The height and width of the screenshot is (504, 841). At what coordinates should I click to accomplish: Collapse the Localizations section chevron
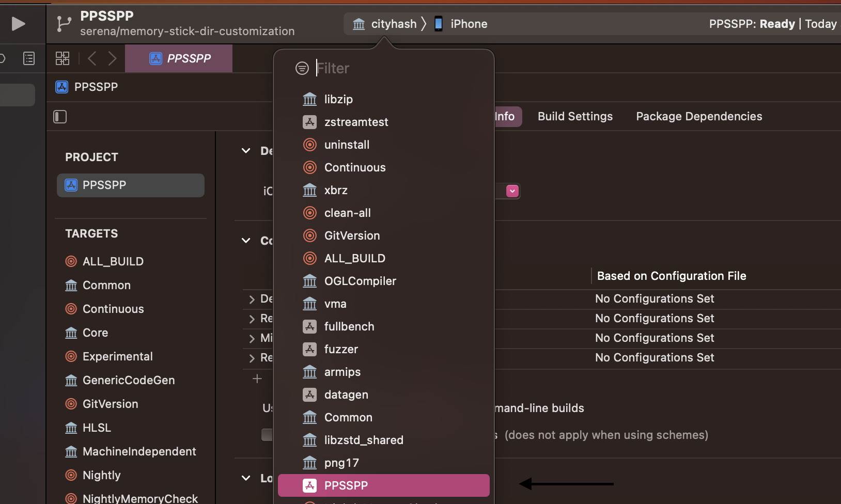246,478
